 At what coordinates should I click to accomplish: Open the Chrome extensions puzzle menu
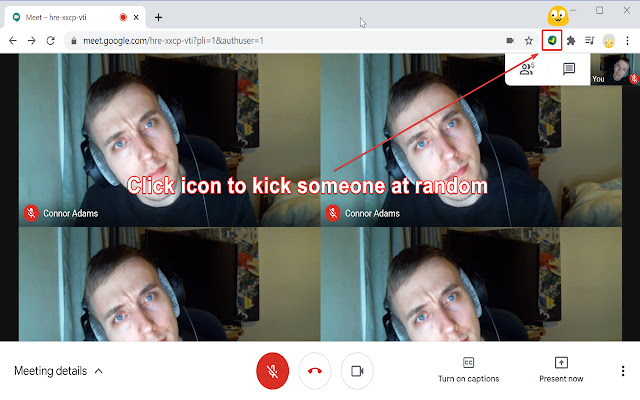pos(571,40)
